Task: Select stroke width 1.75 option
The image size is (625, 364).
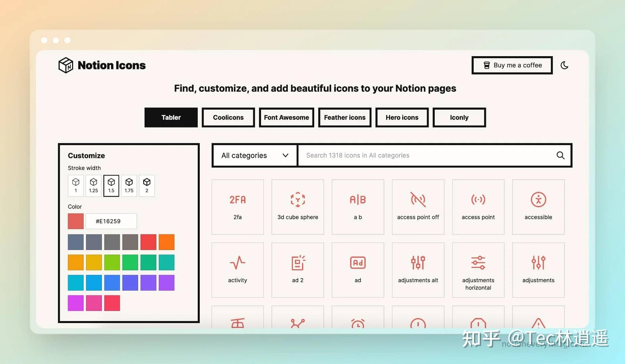Action: [129, 185]
